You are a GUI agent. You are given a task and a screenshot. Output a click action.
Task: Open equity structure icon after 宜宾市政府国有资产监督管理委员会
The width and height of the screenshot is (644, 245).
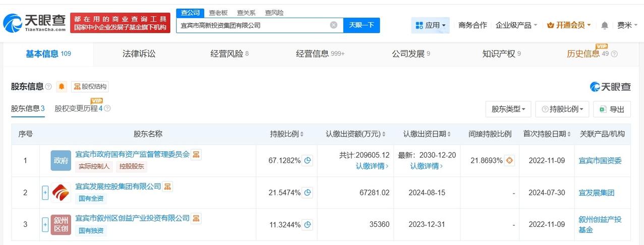coord(197,154)
